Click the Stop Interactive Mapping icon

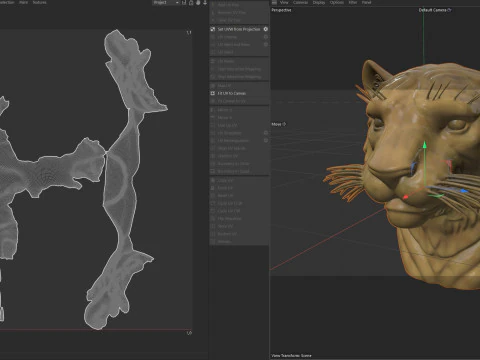(x=213, y=77)
